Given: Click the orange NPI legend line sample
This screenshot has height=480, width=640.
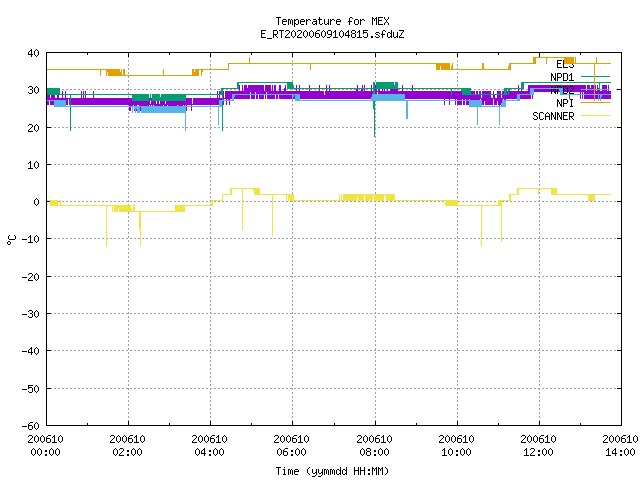Looking at the screenshot, I should tap(595, 102).
